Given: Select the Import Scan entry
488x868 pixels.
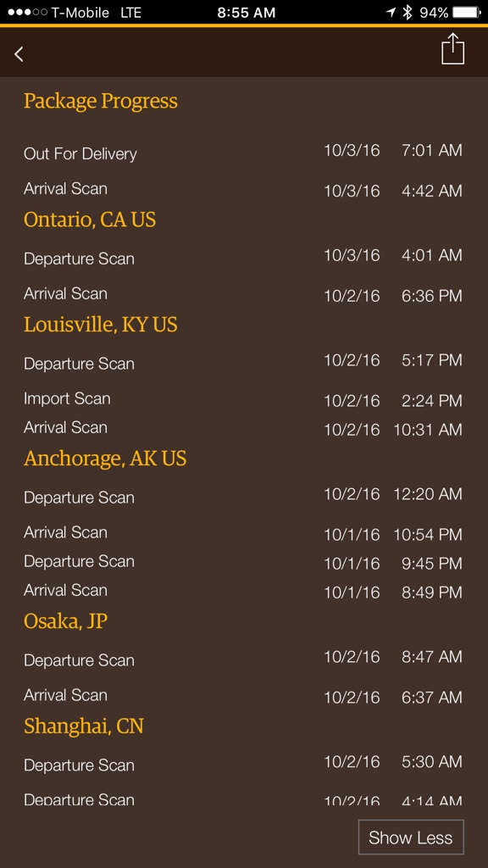Looking at the screenshot, I should (x=243, y=399).
